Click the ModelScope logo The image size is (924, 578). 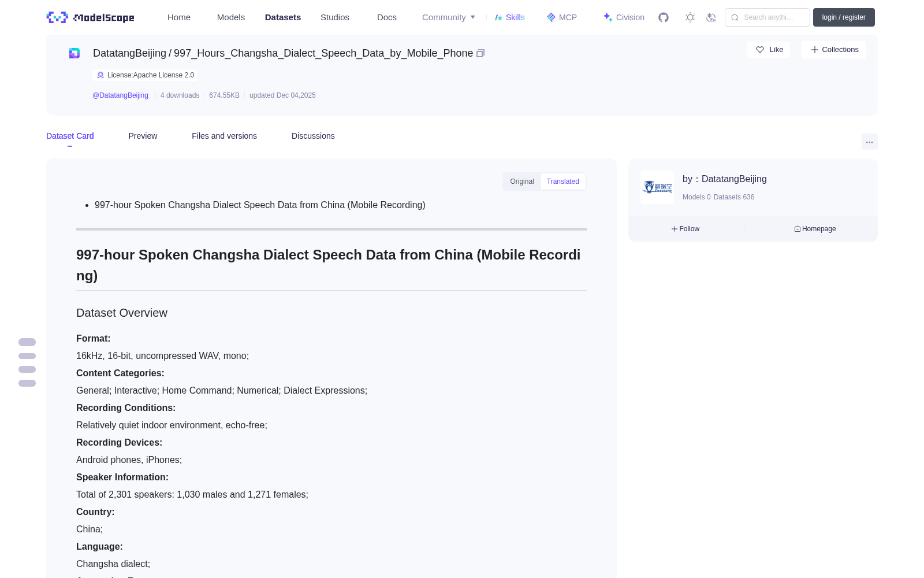click(90, 17)
